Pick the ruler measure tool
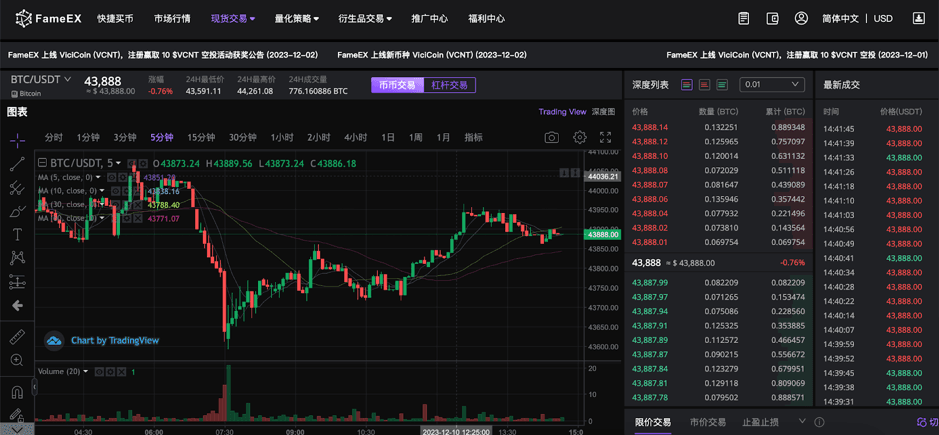 coord(17,337)
